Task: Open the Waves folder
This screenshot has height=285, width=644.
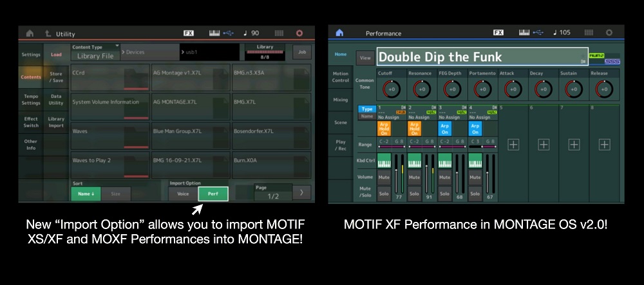Action: point(110,136)
